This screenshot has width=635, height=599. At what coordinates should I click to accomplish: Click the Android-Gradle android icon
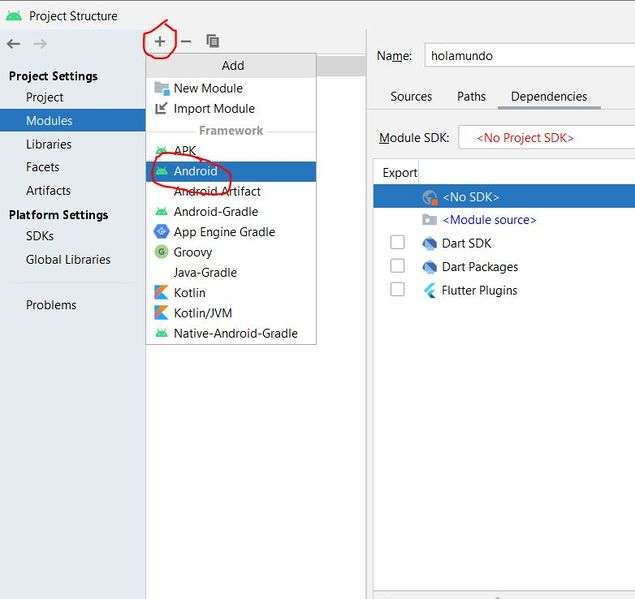161,211
